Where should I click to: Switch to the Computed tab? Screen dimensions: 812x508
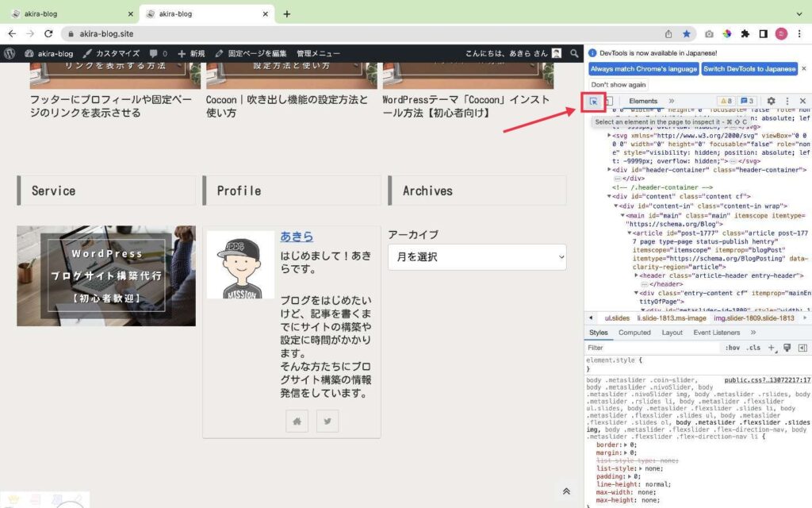pyautogui.click(x=634, y=333)
